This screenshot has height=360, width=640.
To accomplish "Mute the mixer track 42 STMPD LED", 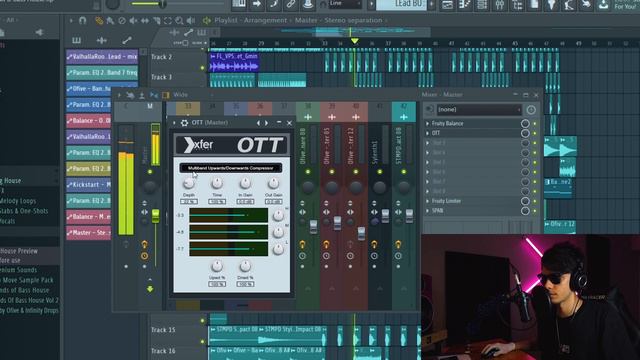I will pyautogui.click(x=404, y=172).
